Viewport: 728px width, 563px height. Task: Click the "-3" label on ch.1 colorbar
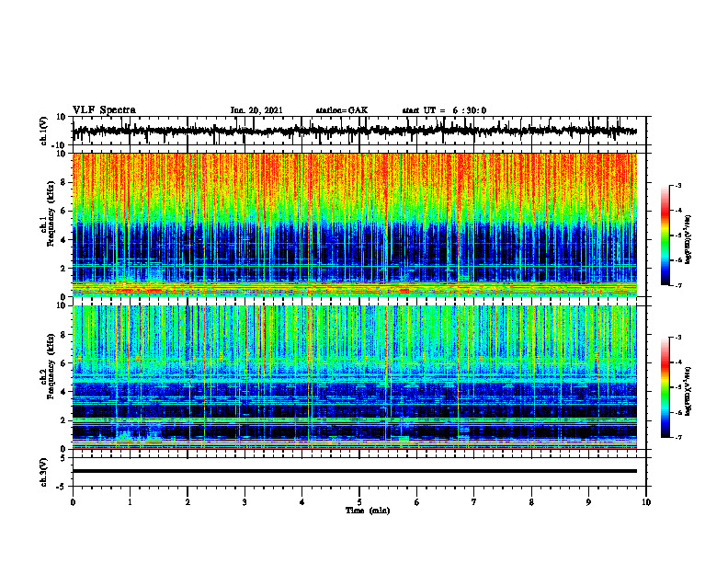(x=677, y=185)
